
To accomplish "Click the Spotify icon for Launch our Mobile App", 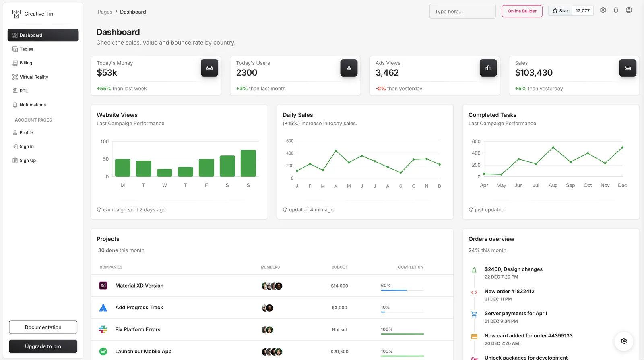I will click(x=103, y=351).
